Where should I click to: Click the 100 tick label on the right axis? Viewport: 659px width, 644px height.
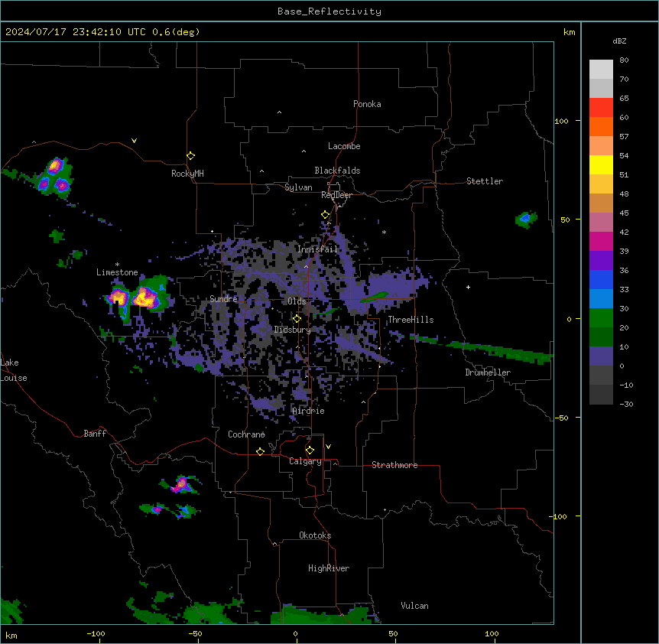tap(561, 121)
